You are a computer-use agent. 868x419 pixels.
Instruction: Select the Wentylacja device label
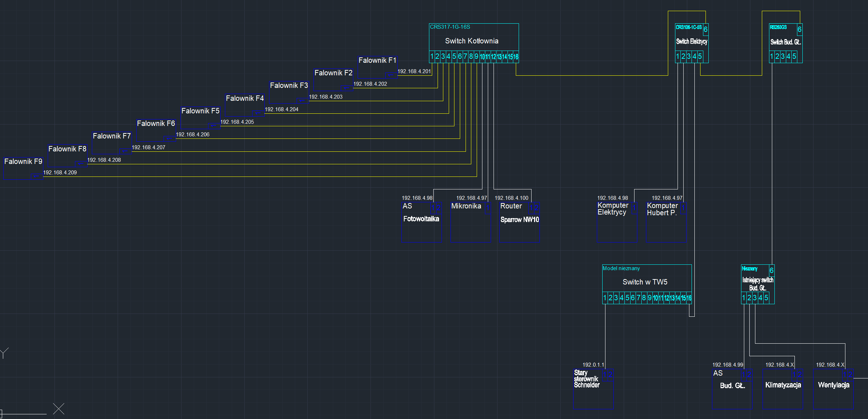click(x=833, y=385)
